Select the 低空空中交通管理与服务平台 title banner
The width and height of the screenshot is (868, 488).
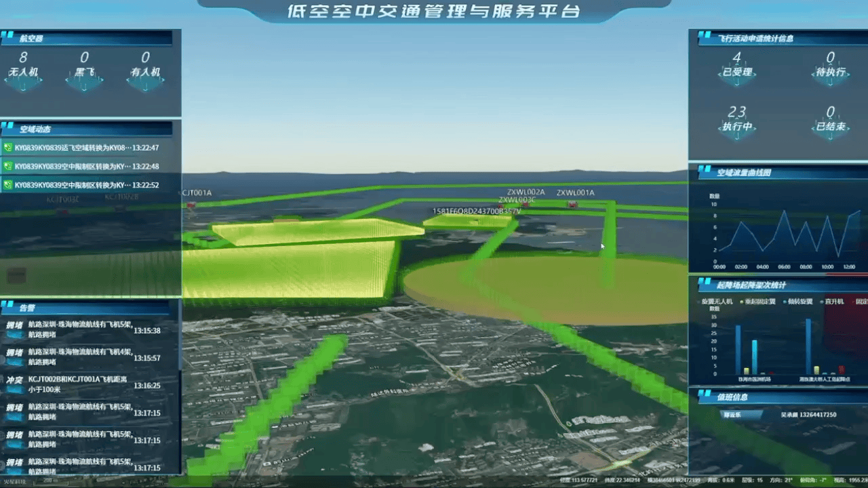[434, 12]
